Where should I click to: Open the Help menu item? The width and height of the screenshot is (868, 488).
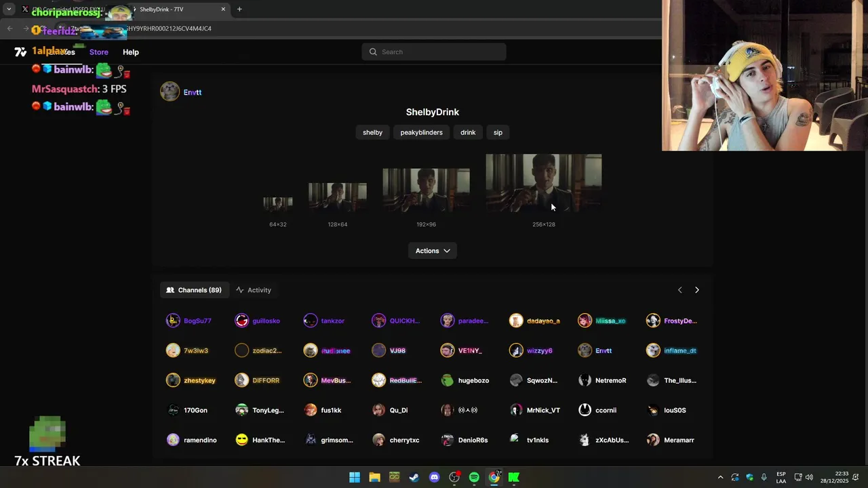coord(131,52)
